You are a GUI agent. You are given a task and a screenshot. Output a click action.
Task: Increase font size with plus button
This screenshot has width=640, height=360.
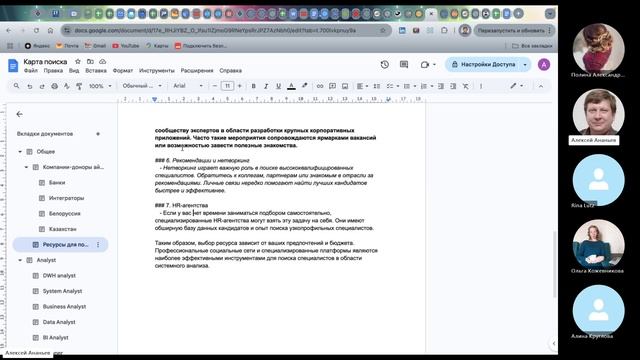pyautogui.click(x=240, y=86)
